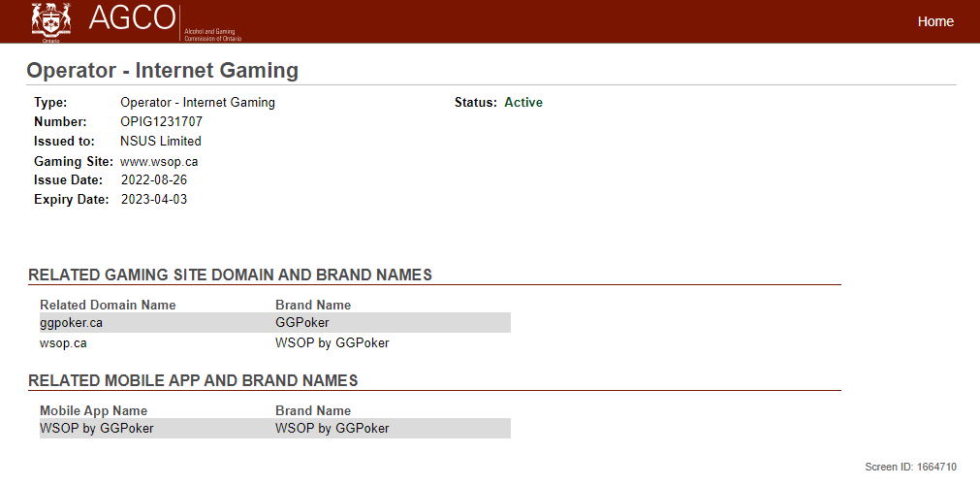This screenshot has height=486, width=980.
Task: Select licence number OPIG1231707
Action: pyautogui.click(x=161, y=122)
